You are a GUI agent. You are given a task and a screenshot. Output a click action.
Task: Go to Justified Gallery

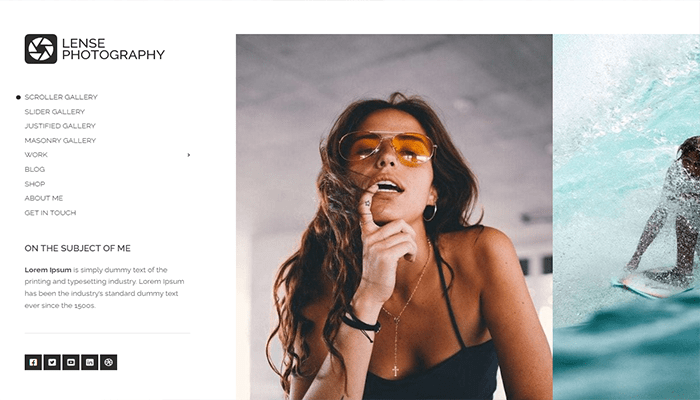tap(60, 126)
